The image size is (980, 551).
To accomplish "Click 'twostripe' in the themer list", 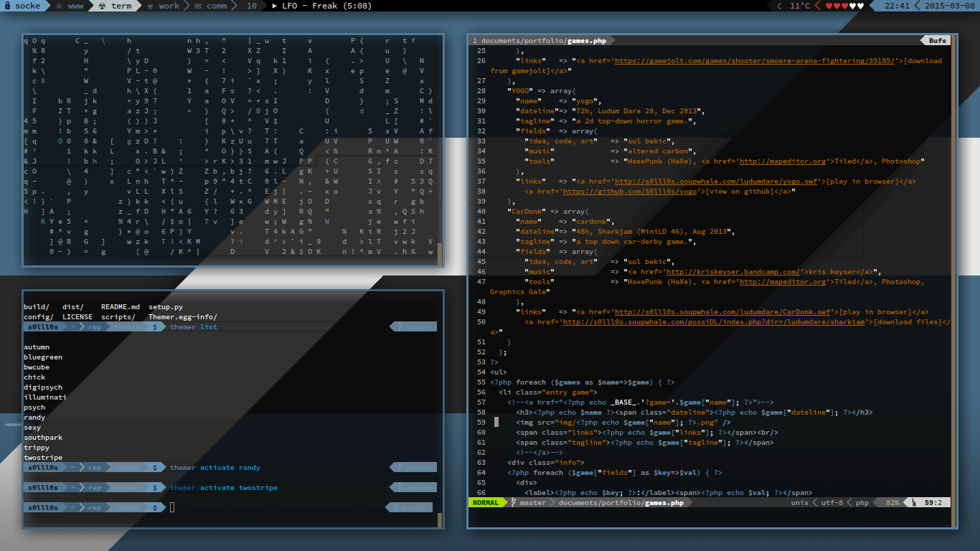I will 43,458.
